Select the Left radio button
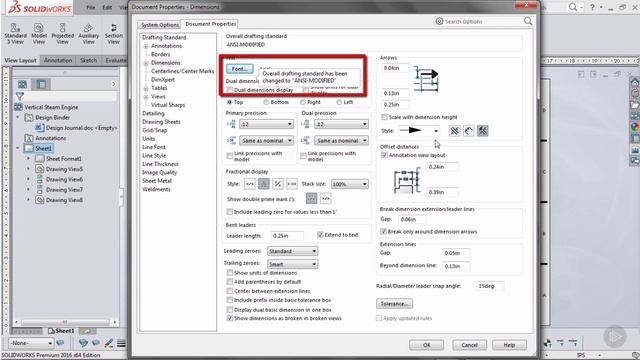The width and height of the screenshot is (640, 360). [x=339, y=102]
